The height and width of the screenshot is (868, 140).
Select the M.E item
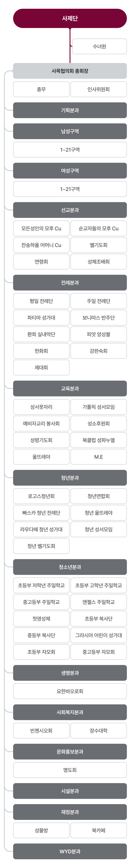pos(98,457)
